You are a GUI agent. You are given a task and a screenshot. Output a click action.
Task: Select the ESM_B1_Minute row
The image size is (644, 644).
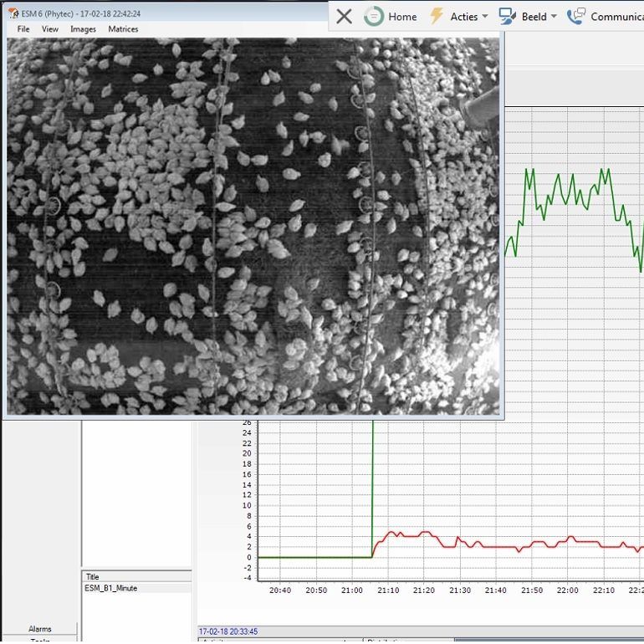[138, 588]
